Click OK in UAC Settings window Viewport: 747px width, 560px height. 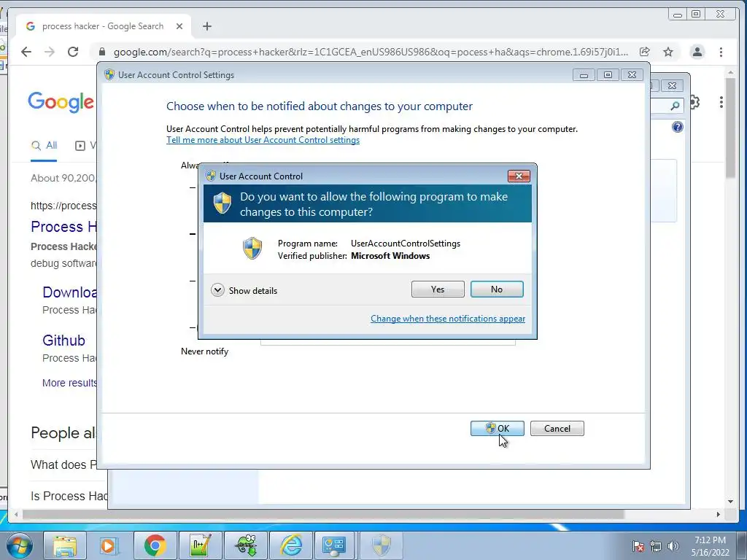coord(497,429)
